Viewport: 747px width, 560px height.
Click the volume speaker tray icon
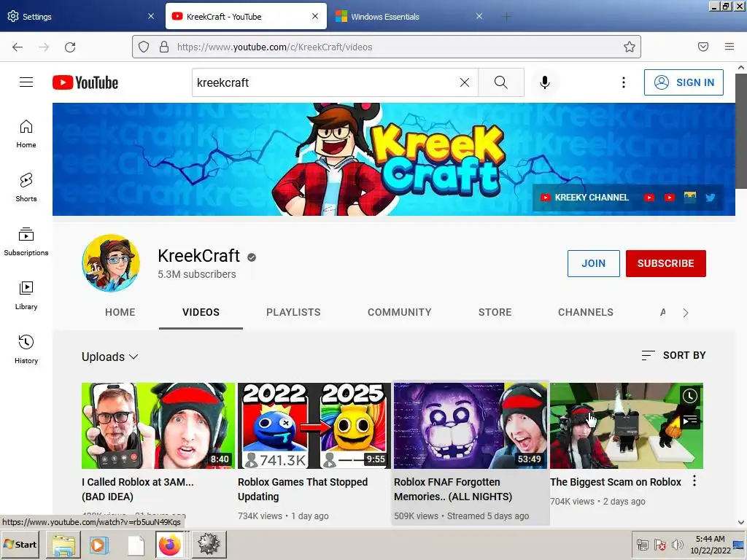(677, 544)
